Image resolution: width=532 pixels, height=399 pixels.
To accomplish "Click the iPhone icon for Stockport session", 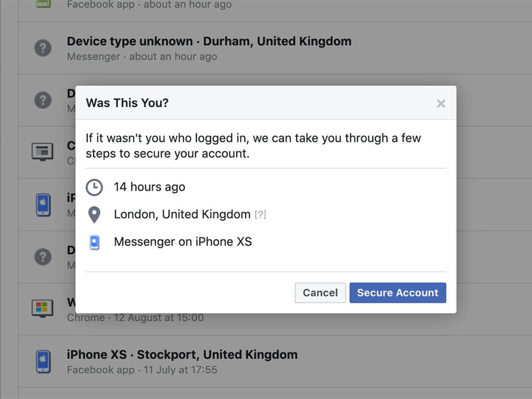I will tap(43, 361).
